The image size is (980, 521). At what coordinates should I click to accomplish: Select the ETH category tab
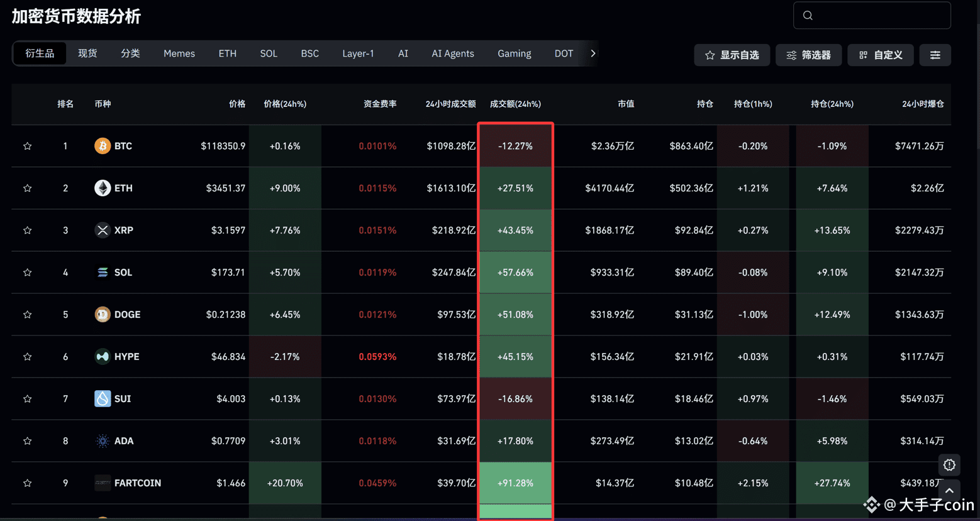point(228,53)
